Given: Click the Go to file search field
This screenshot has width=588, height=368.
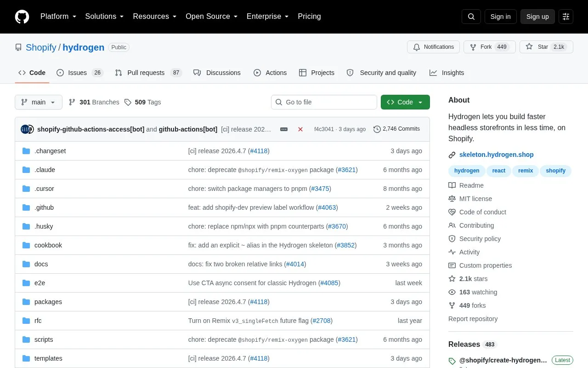Looking at the screenshot, I should click(324, 102).
